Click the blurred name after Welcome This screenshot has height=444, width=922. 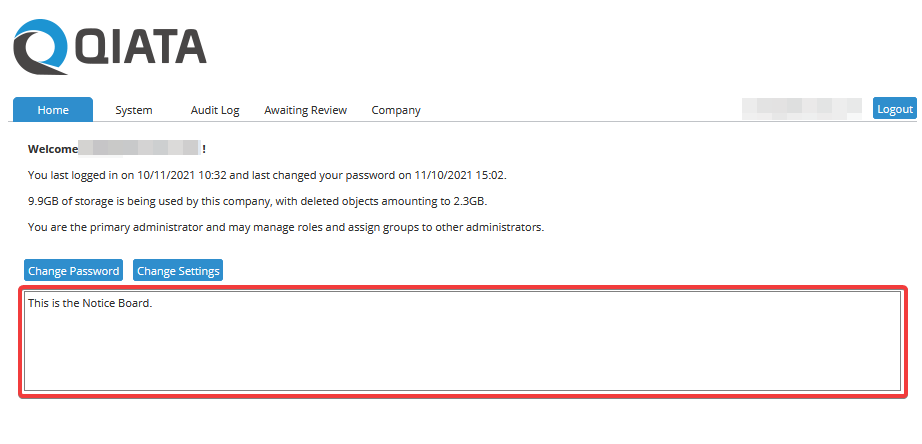(139, 149)
